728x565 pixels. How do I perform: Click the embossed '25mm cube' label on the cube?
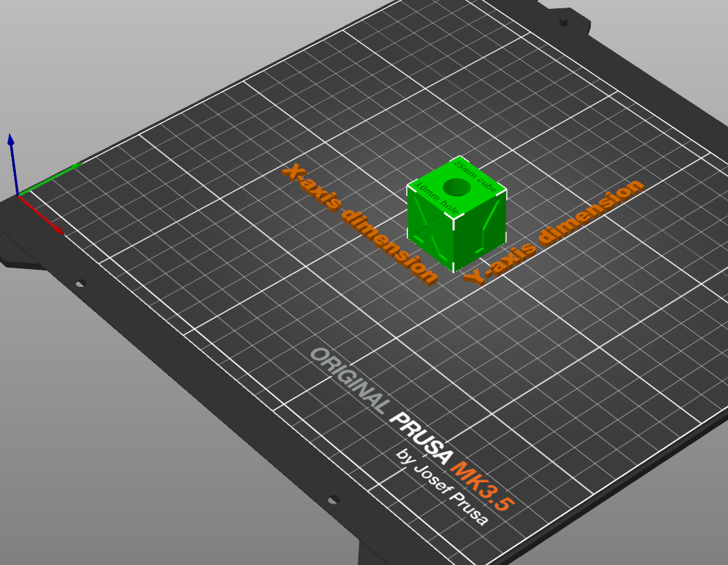474,176
